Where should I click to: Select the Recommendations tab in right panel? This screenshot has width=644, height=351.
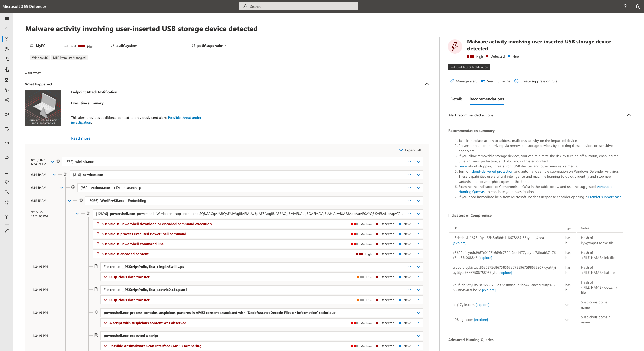tap(487, 99)
